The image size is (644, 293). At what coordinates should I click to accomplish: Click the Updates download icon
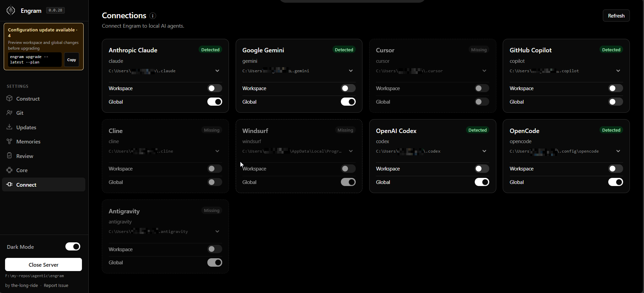9,127
